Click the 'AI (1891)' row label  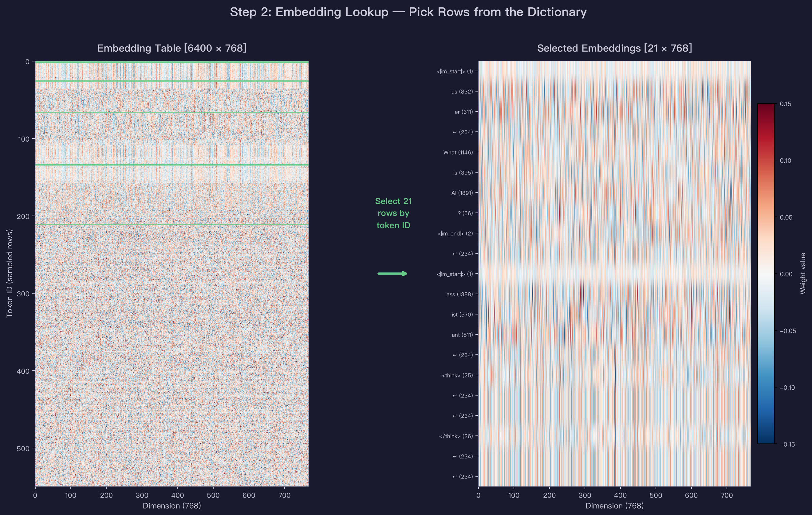point(462,193)
